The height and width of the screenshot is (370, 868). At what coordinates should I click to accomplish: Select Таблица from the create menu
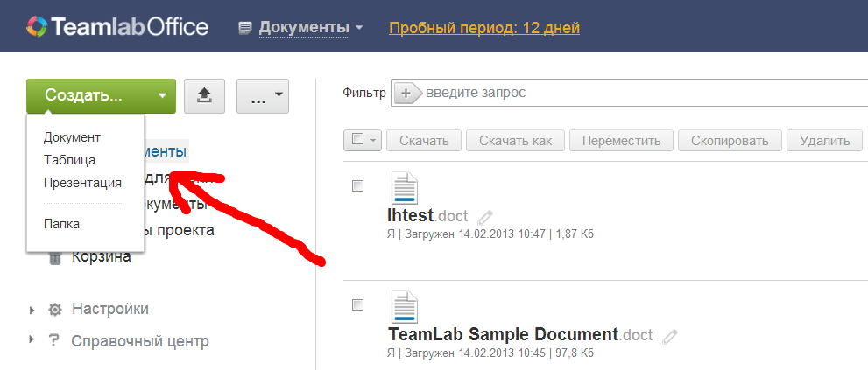click(x=70, y=160)
